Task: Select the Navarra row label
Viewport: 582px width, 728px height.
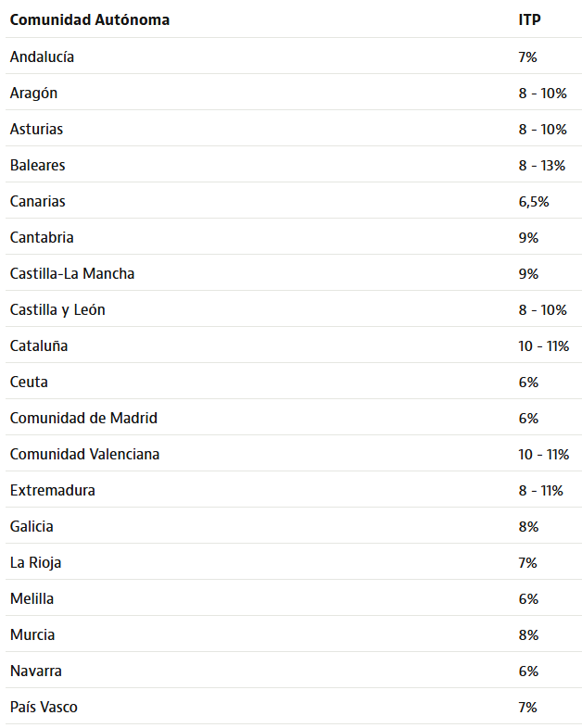Action: click(36, 671)
